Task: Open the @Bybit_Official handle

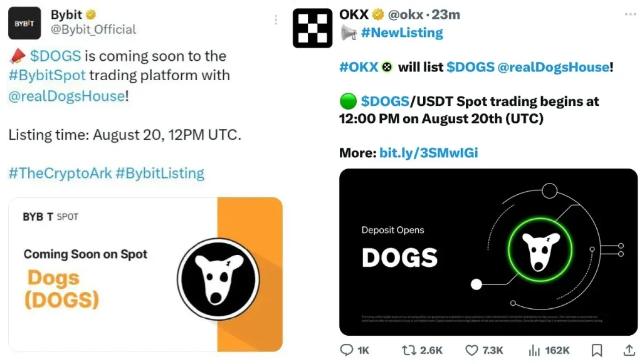Action: pyautogui.click(x=92, y=29)
